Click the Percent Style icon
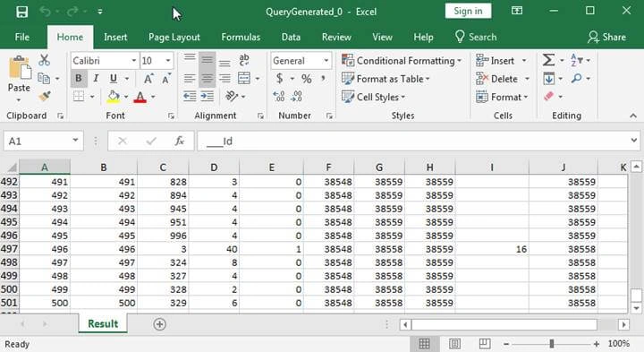This screenshot has height=352, width=644. (x=307, y=79)
